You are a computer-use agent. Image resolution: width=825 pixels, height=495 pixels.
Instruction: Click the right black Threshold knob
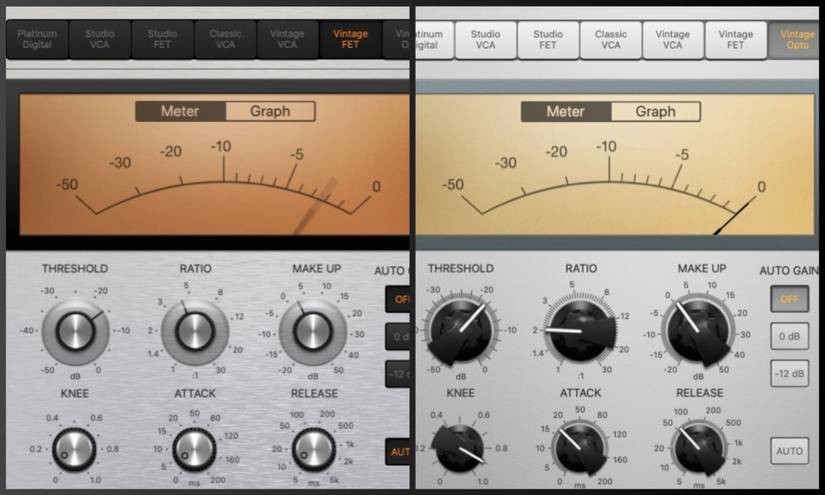click(x=461, y=330)
